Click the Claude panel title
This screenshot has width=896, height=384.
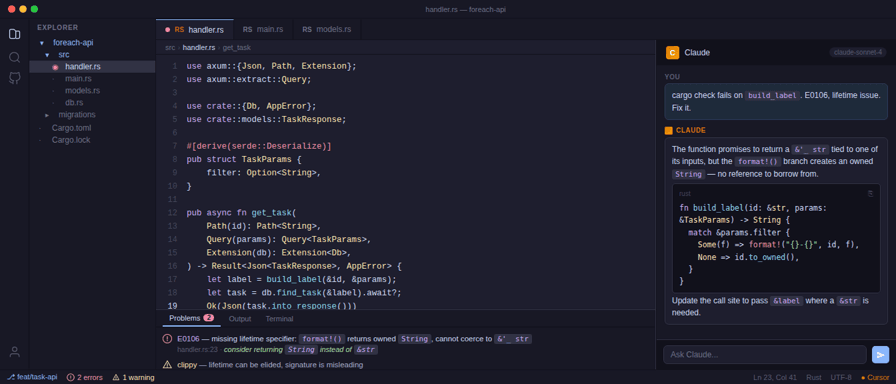pos(697,53)
